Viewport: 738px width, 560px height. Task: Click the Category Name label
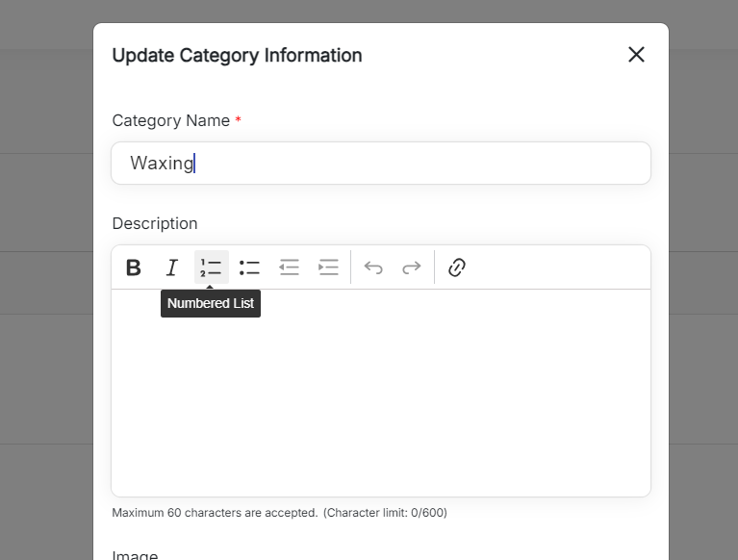[x=170, y=120]
